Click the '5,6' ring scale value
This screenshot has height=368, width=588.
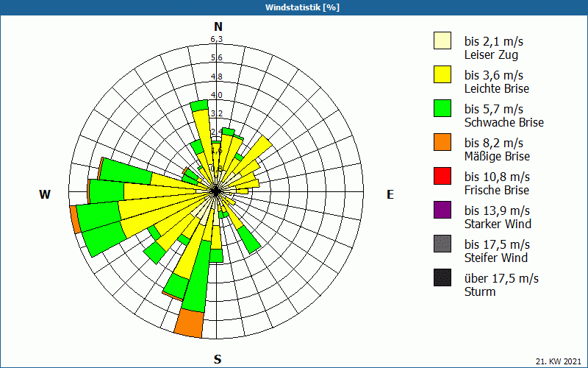[216, 57]
